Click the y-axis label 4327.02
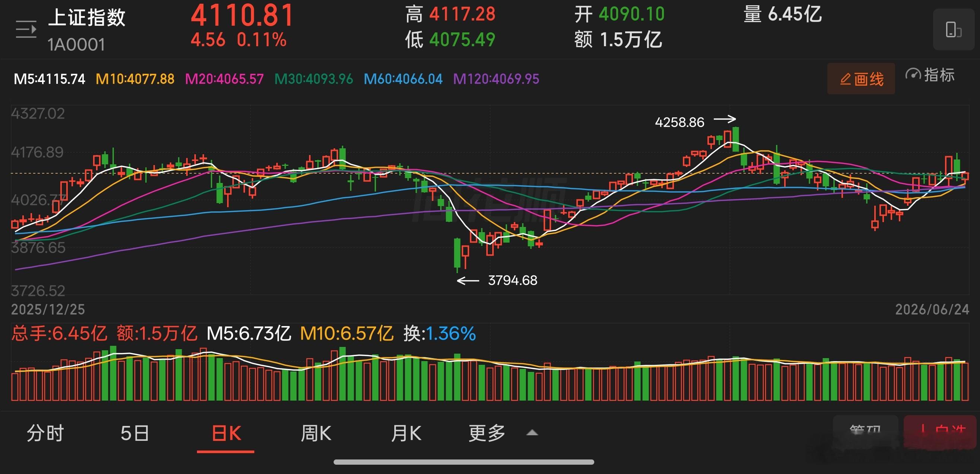The image size is (980, 474). pos(38,114)
